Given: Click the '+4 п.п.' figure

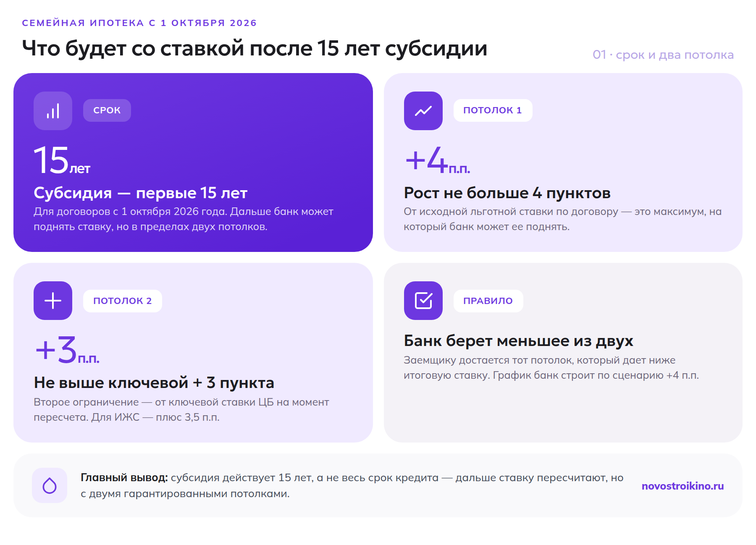Looking at the screenshot, I should point(438,160).
